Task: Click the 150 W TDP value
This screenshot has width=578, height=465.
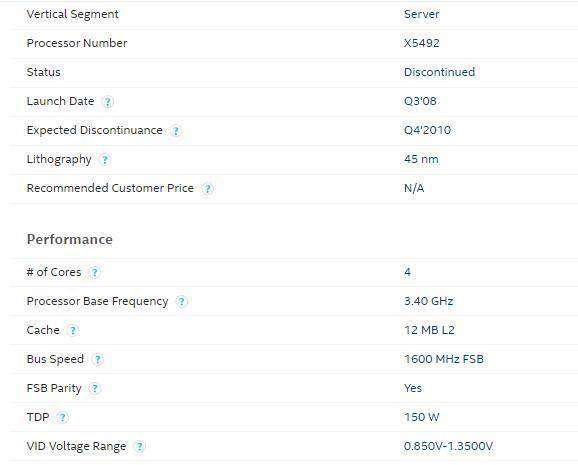Action: tap(422, 417)
